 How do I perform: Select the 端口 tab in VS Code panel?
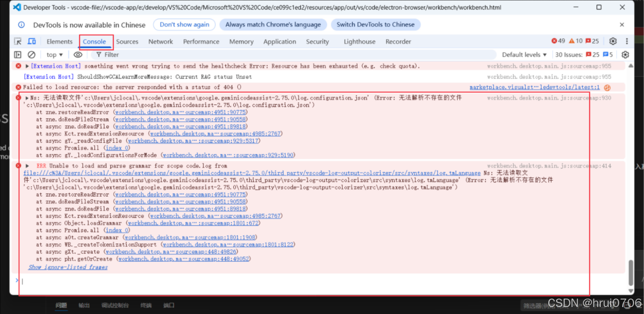click(169, 306)
